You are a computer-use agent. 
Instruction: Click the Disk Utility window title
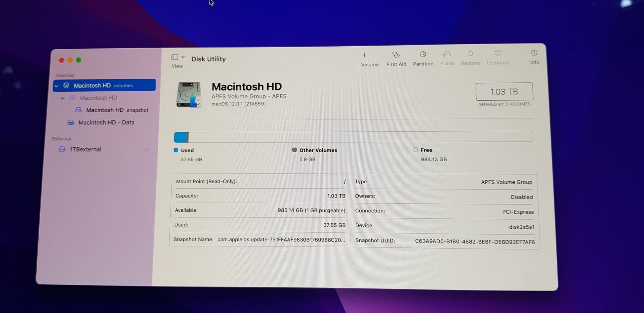(209, 59)
